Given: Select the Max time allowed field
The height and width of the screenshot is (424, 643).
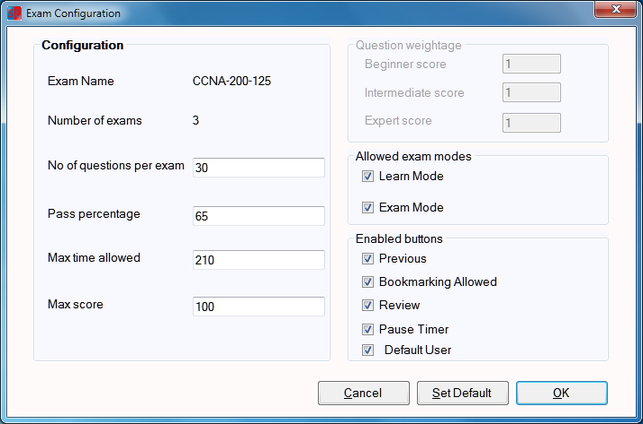Looking at the screenshot, I should click(x=259, y=260).
